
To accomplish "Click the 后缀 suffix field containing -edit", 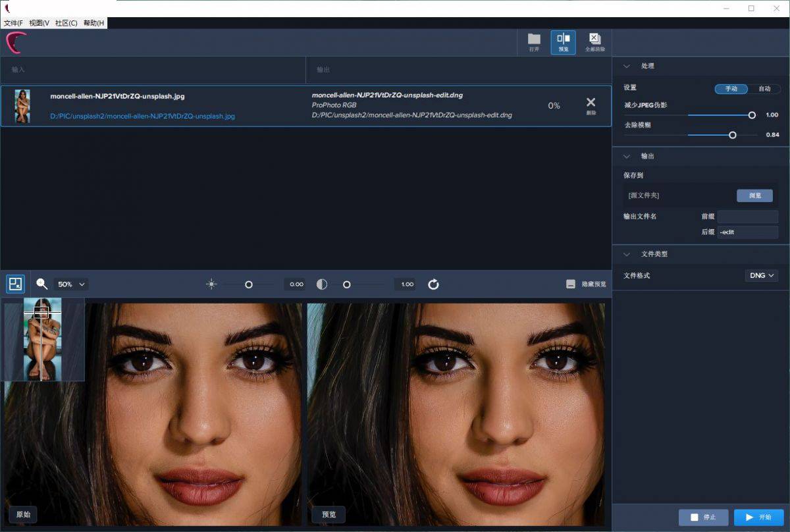I will point(748,232).
